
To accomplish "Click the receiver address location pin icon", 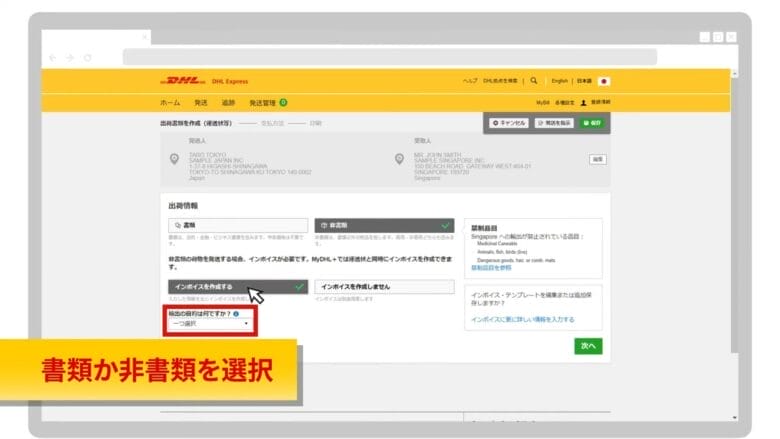I will 399,159.
